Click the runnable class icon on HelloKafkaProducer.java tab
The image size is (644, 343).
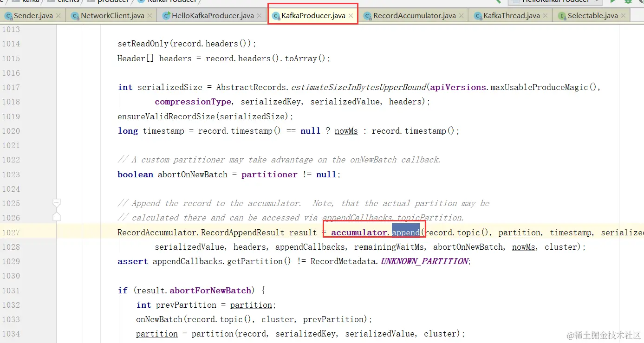pyautogui.click(x=166, y=16)
